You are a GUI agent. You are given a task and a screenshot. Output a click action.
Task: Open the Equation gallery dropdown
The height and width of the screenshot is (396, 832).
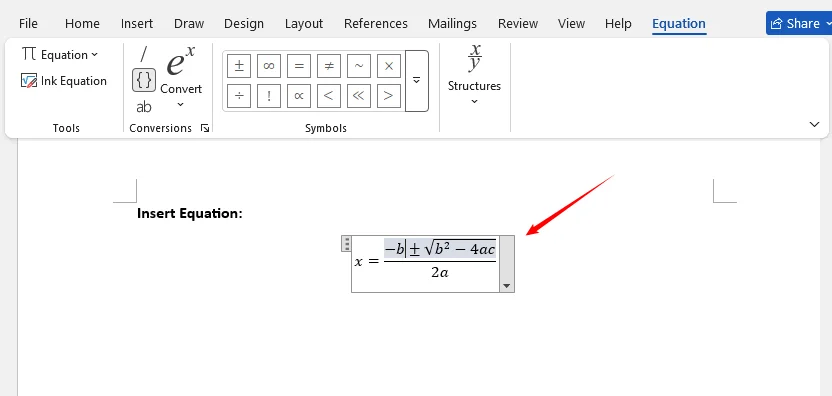tap(60, 55)
